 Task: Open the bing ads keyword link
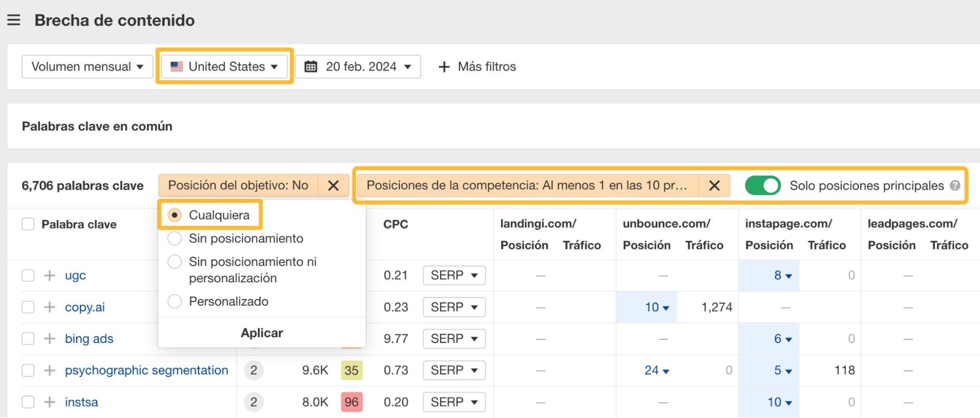coord(89,339)
